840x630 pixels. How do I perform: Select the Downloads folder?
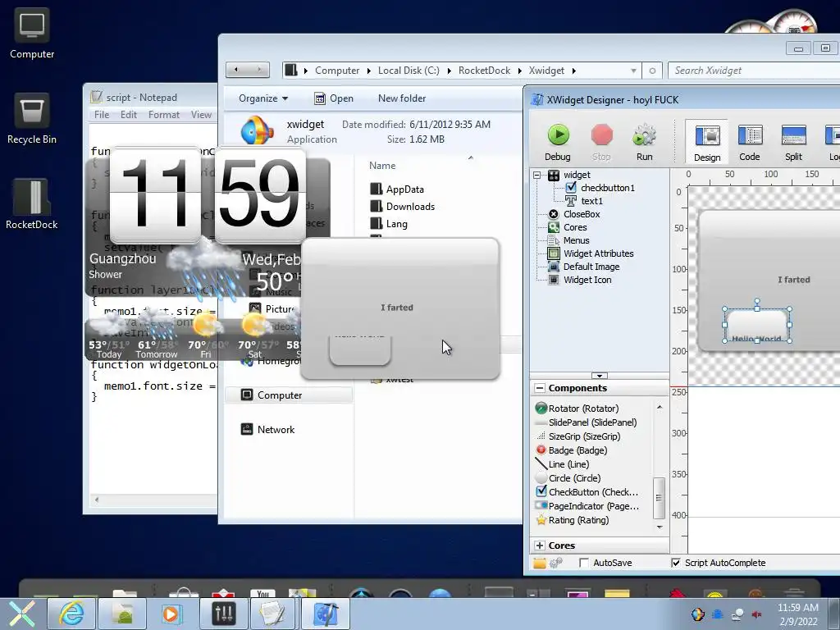(402, 206)
